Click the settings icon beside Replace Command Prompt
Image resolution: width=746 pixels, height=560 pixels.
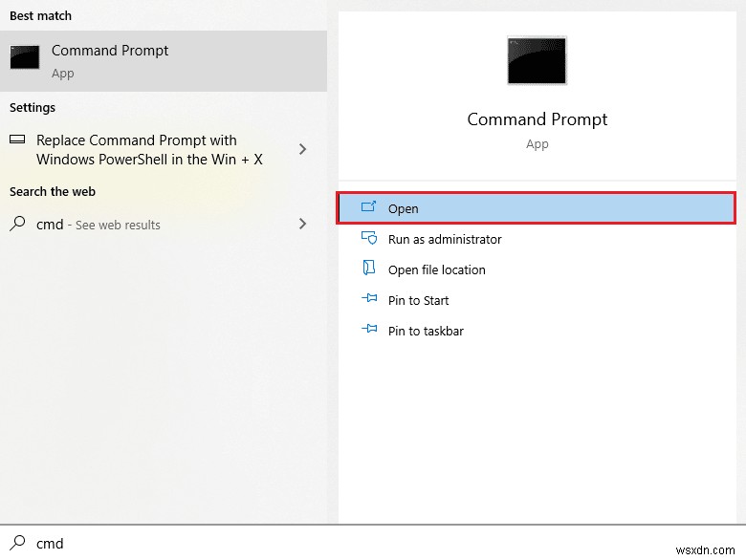pyautogui.click(x=17, y=140)
